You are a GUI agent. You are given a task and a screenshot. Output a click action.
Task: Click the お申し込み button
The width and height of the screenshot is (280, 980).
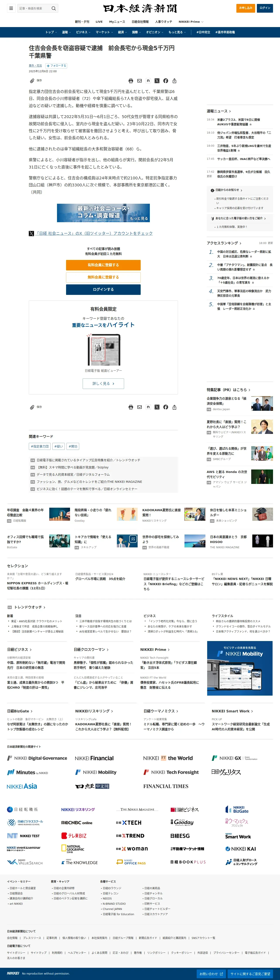[x=245, y=8]
